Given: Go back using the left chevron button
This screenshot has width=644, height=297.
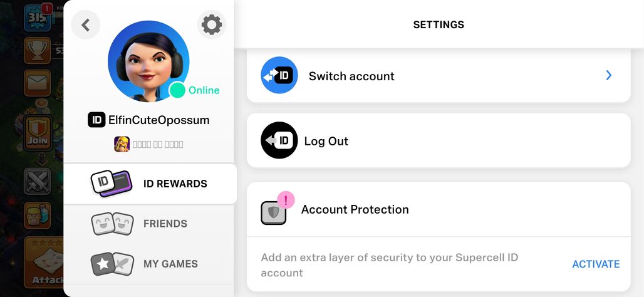Looking at the screenshot, I should 85,24.
